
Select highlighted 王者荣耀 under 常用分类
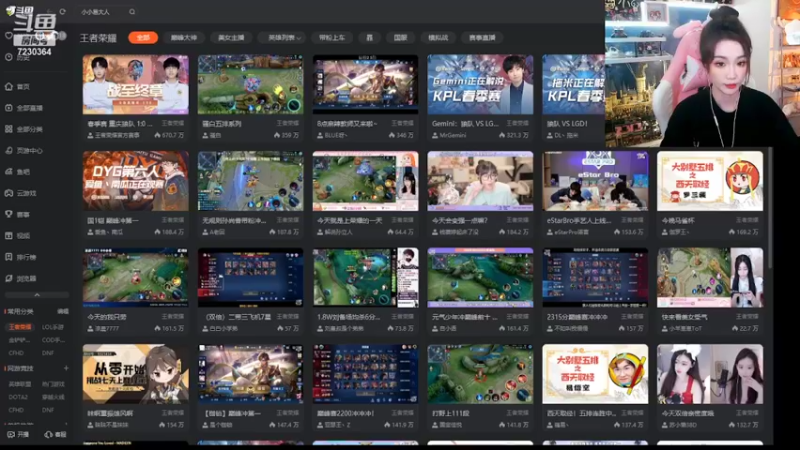click(20, 327)
